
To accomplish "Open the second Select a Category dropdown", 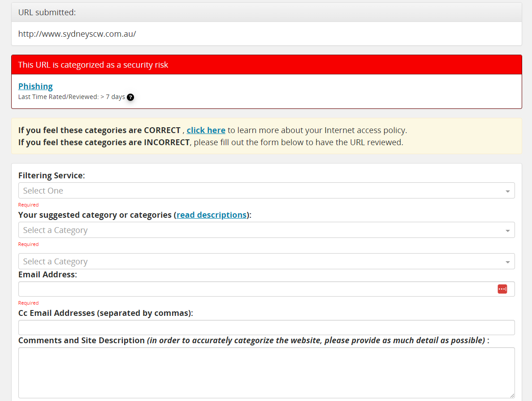I will pyautogui.click(x=266, y=261).
